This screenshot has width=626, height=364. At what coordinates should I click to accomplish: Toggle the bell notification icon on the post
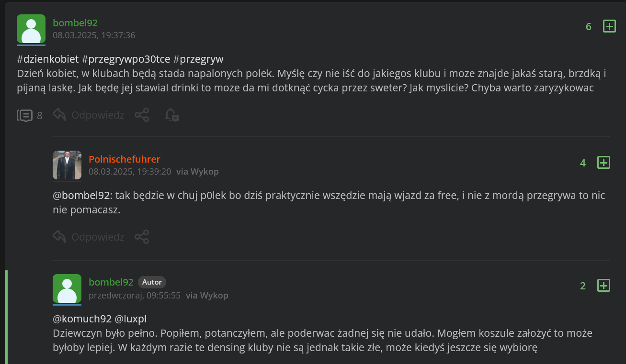tap(171, 115)
